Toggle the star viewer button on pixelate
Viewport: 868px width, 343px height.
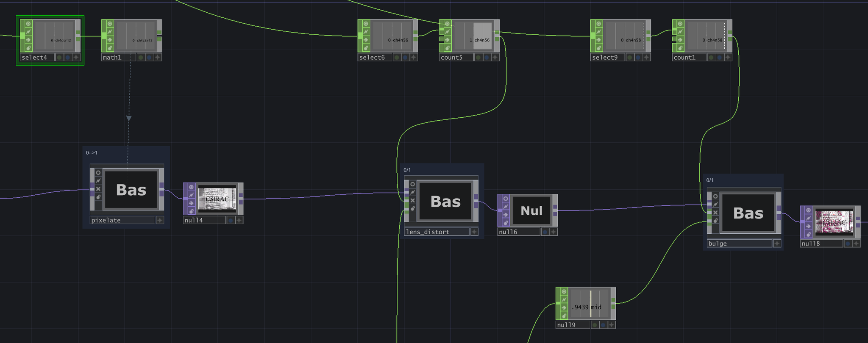[x=160, y=220]
